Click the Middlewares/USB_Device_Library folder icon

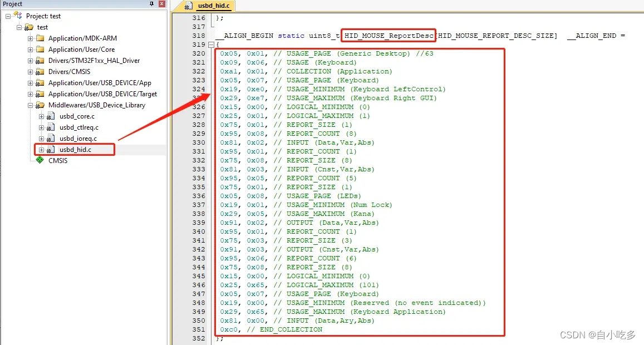pyautogui.click(x=40, y=105)
